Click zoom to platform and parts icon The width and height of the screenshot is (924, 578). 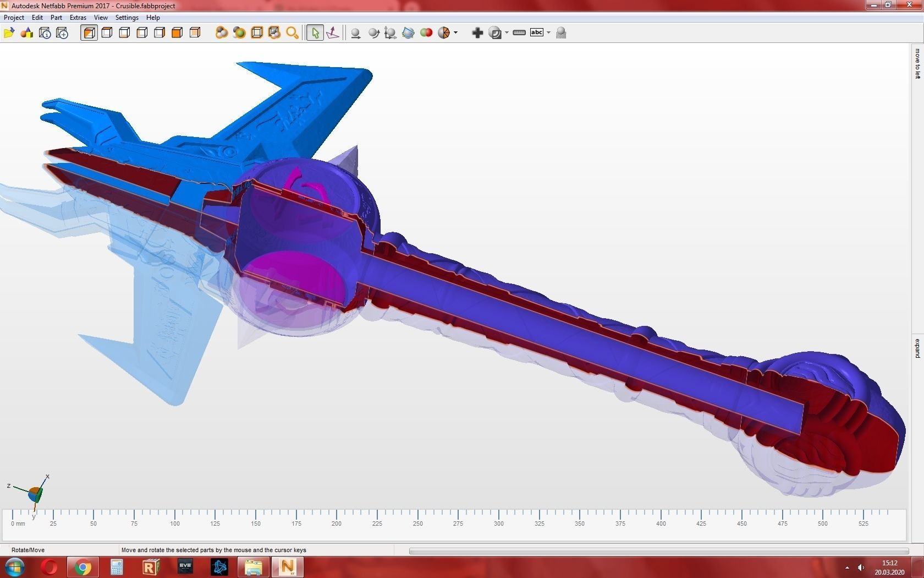coord(274,33)
